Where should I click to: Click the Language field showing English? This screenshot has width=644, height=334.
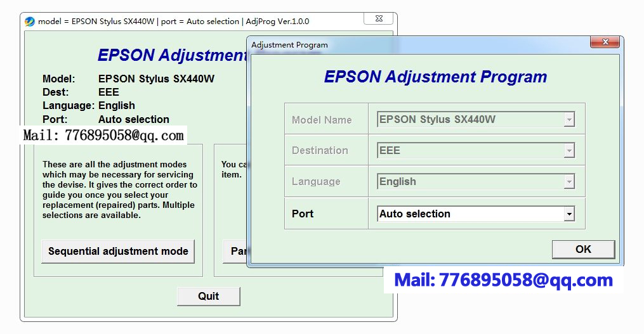pyautogui.click(x=476, y=181)
